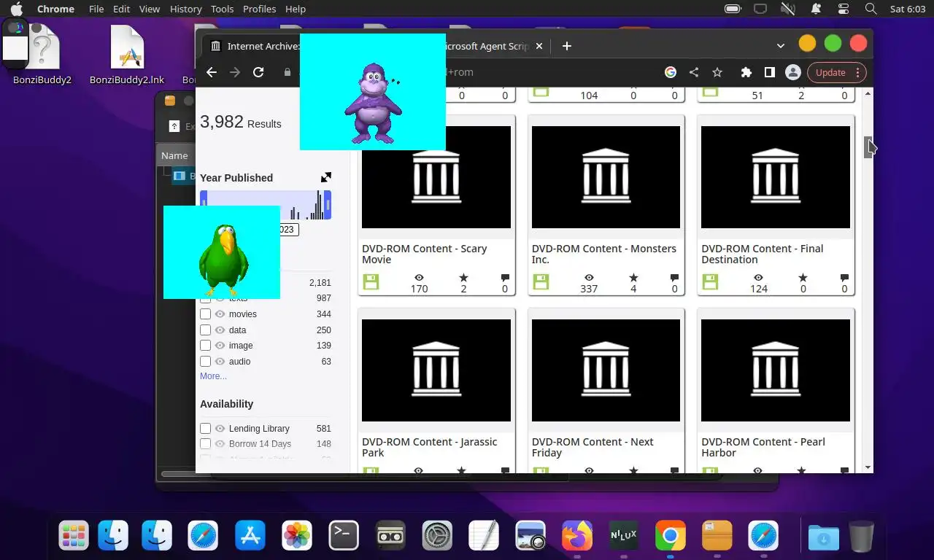Check the audio media type checkbox
This screenshot has height=560, width=934.
click(x=206, y=361)
